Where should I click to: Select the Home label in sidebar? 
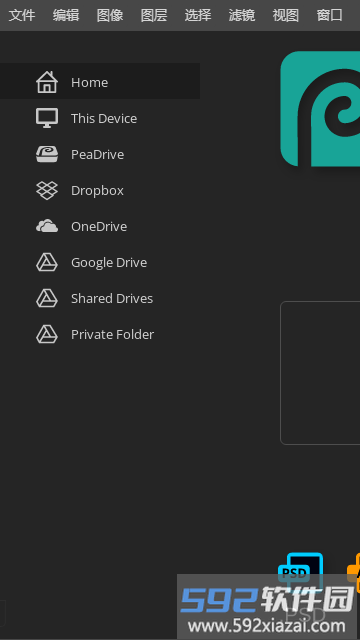(x=89, y=82)
